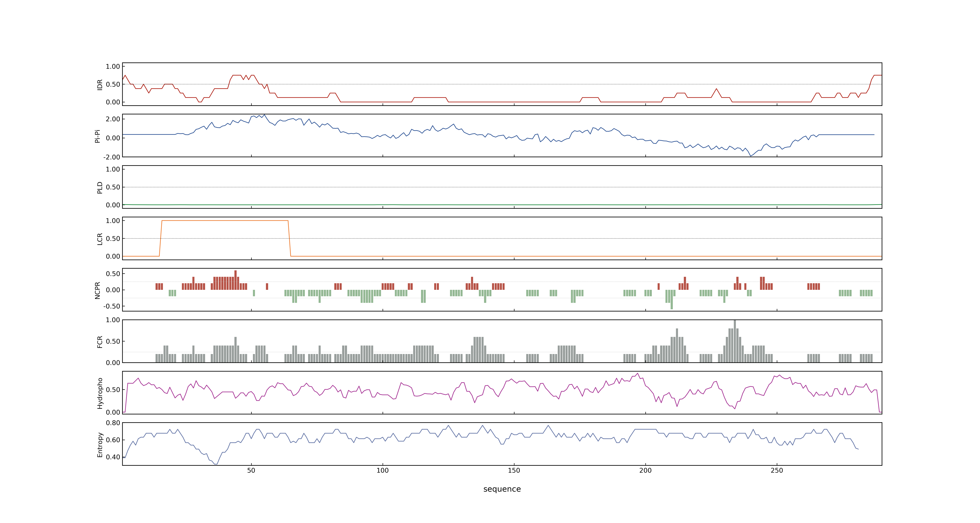Click the Hydropho y-axis label
Screen dimensions: 980x523
tap(100, 393)
